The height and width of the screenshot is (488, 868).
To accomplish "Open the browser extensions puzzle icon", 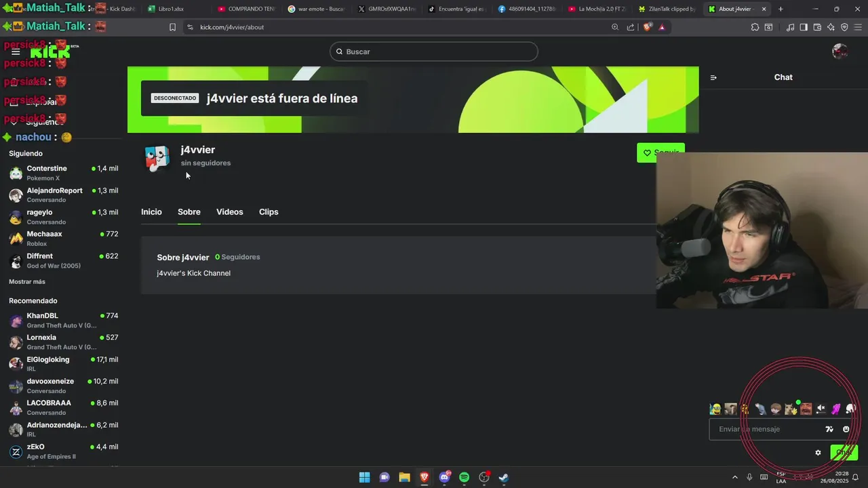I will (x=755, y=27).
